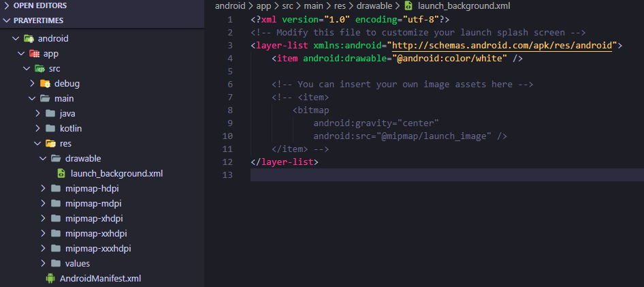Click the mipmap-xxhdpi folder icon
Screen dimensions: 644x287
(56, 234)
